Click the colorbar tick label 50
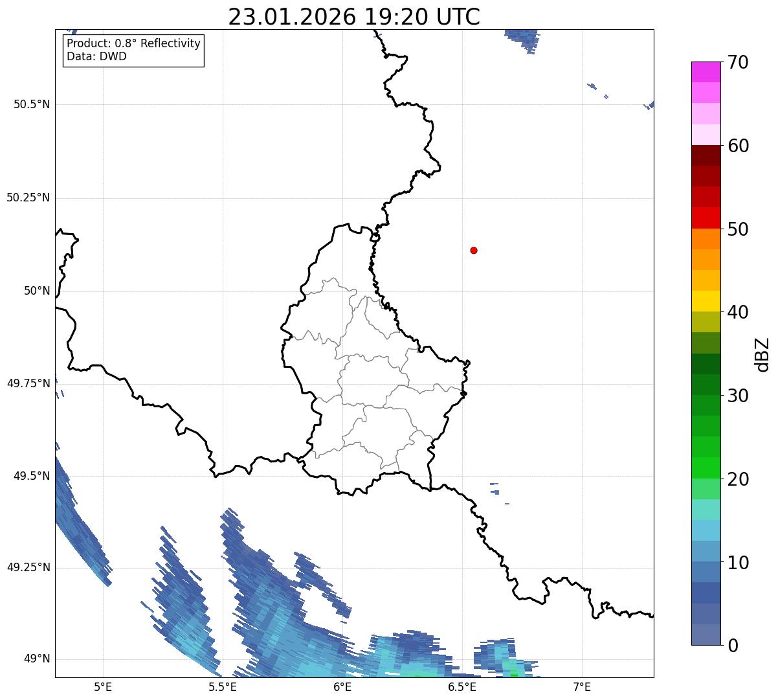 (738, 229)
